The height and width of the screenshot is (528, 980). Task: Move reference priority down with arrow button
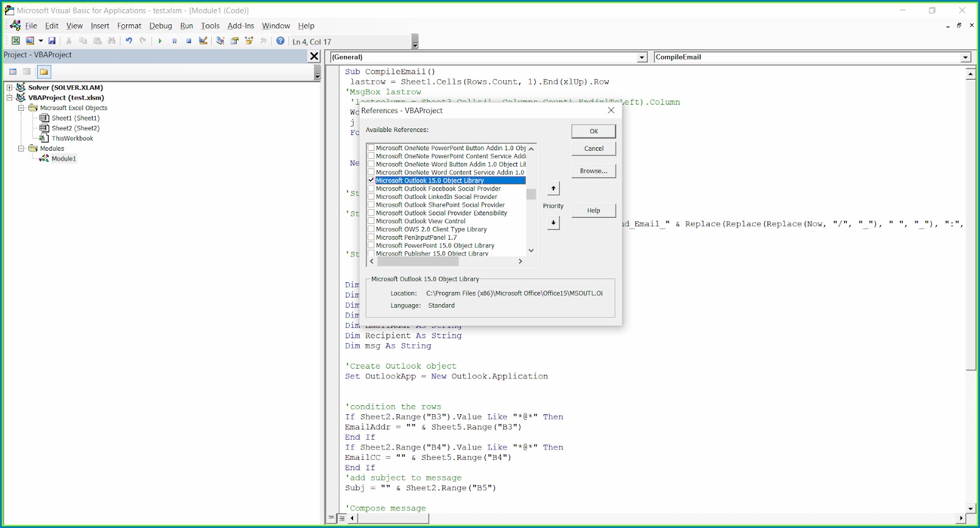click(553, 223)
